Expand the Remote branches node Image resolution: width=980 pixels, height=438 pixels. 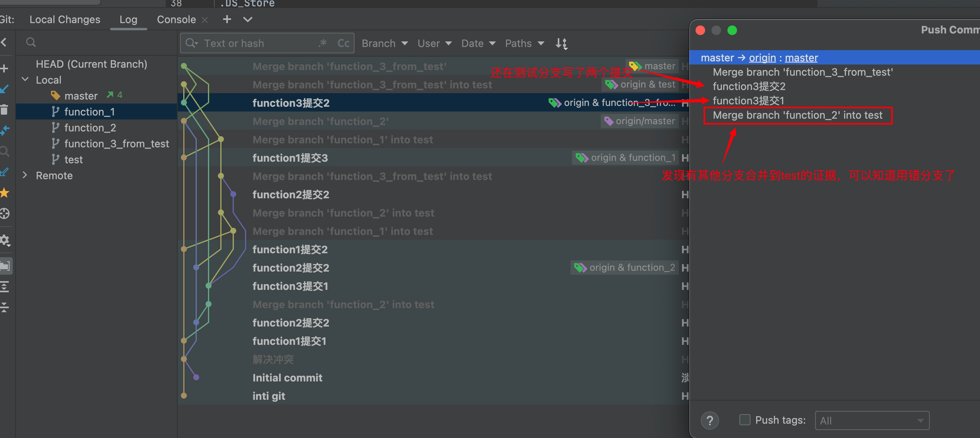coord(25,176)
